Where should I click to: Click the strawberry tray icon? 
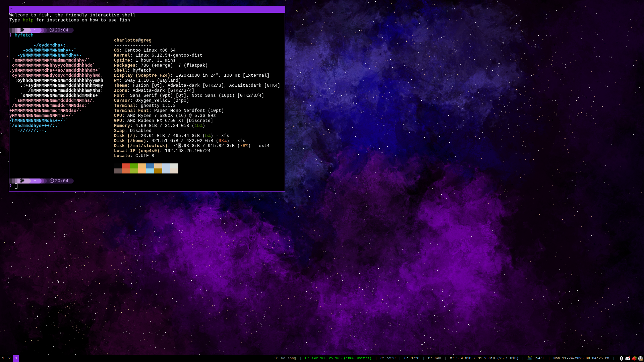click(x=634, y=358)
